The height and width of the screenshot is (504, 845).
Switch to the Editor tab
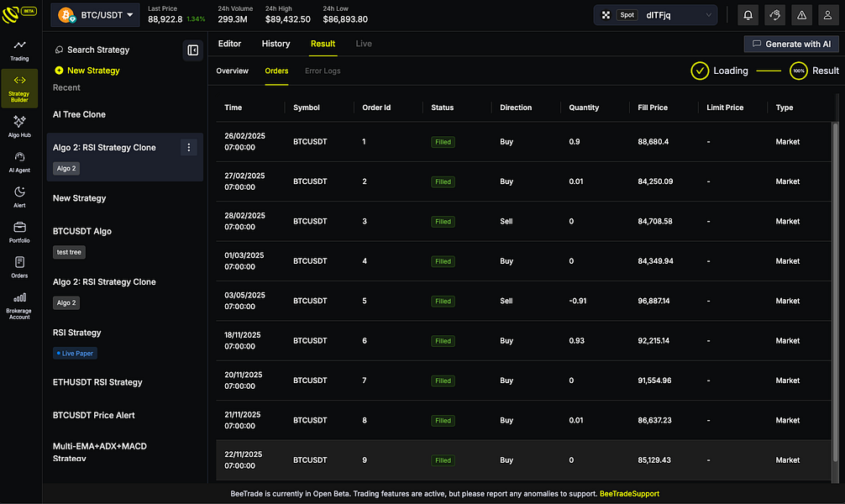pos(229,44)
